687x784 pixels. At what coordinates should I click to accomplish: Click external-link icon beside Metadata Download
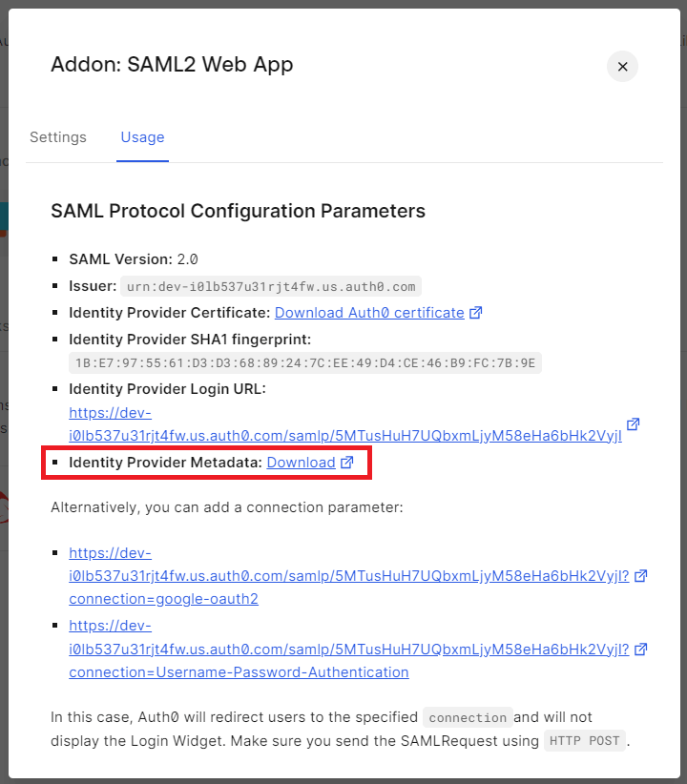347,463
